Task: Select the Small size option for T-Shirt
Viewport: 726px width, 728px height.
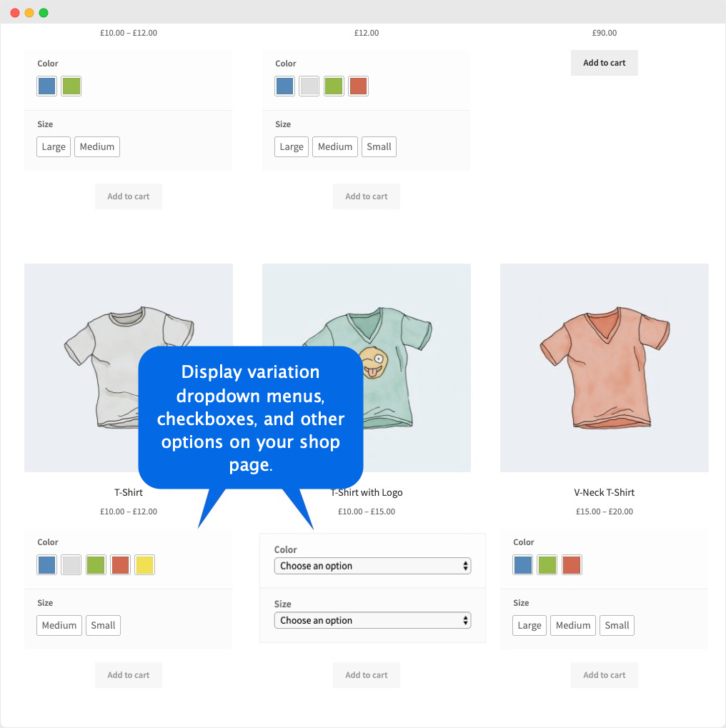Action: (103, 625)
